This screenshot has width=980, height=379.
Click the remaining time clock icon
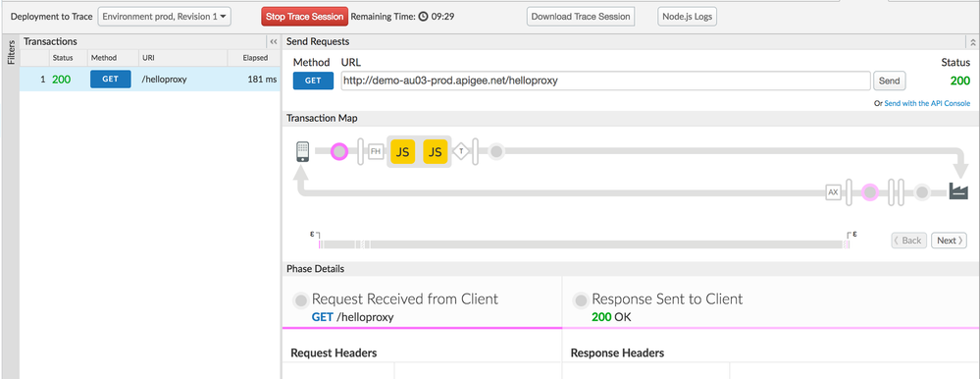coord(423,17)
